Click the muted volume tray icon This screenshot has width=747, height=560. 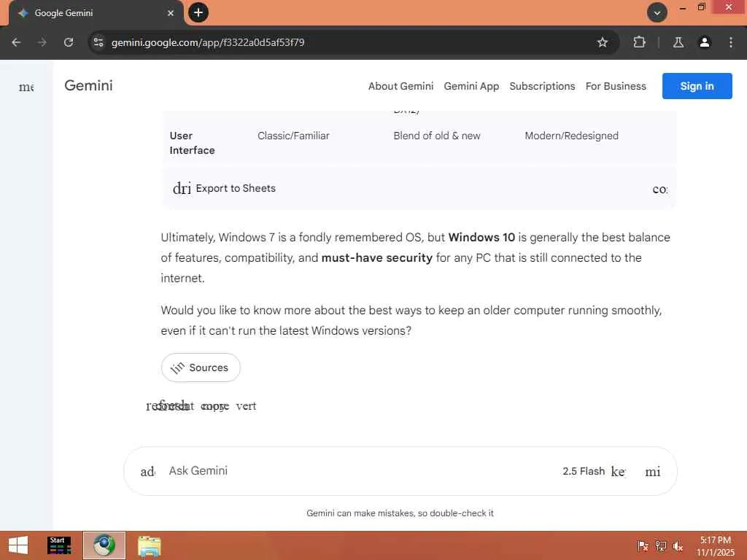point(678,546)
